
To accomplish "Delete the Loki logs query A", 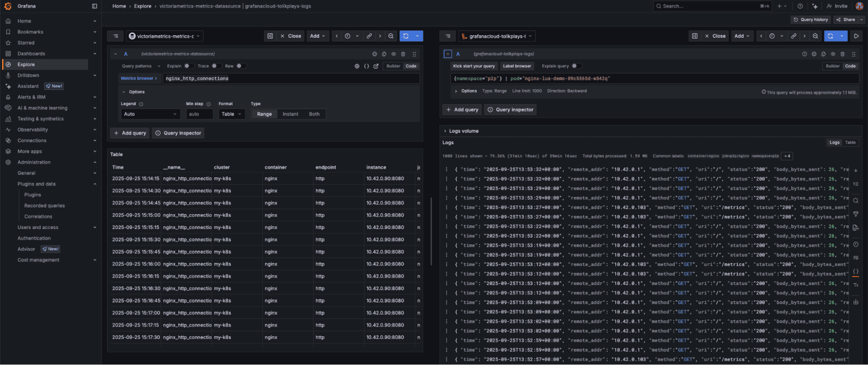I will click(x=842, y=54).
